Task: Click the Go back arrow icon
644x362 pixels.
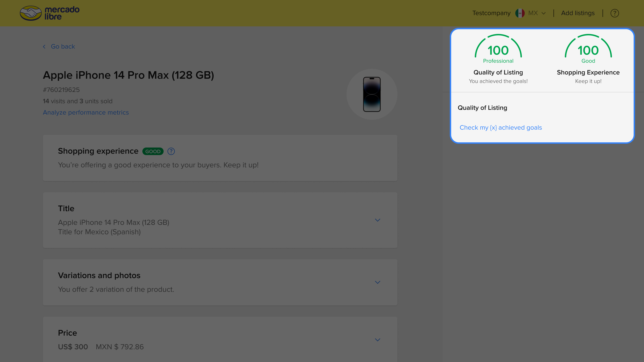Action: tap(44, 46)
